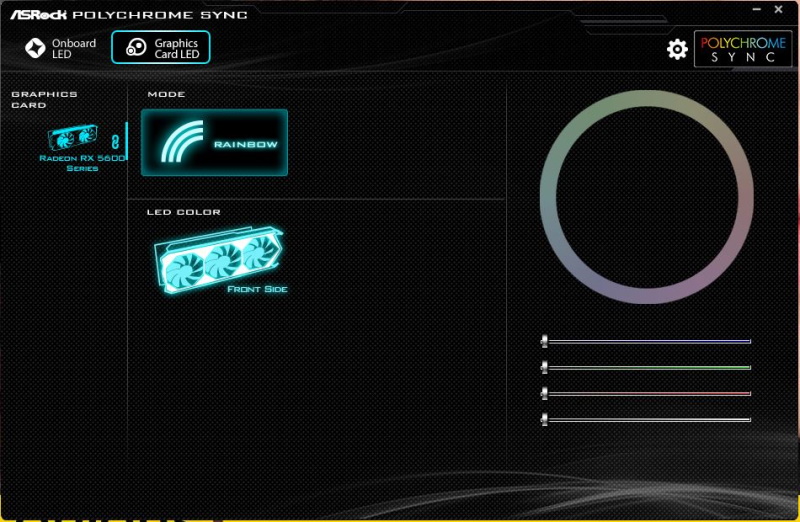Click the rainbow arc icon

(x=182, y=141)
